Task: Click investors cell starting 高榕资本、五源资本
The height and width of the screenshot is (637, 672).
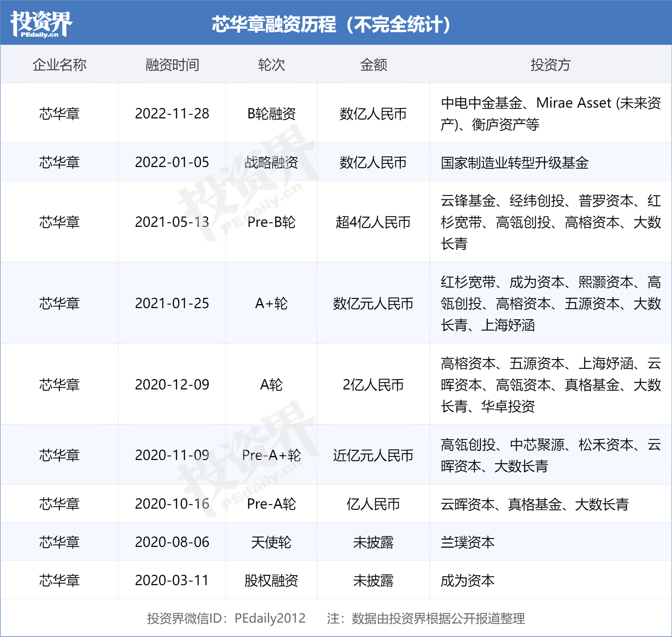Action: (551, 385)
